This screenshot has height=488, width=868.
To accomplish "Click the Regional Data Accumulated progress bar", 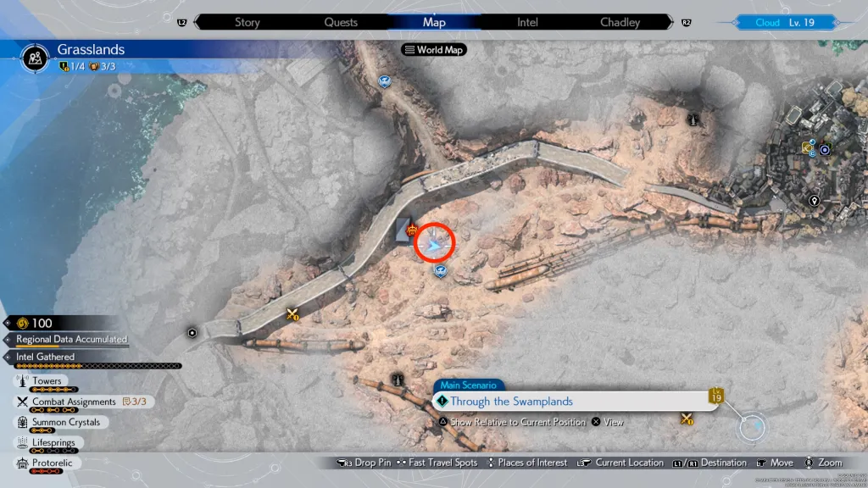I will click(x=71, y=340).
